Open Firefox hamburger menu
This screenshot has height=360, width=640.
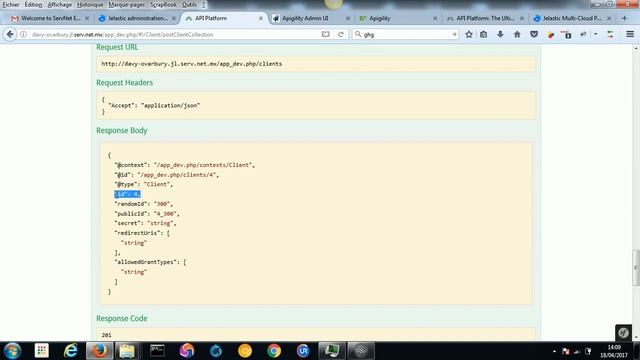630,35
